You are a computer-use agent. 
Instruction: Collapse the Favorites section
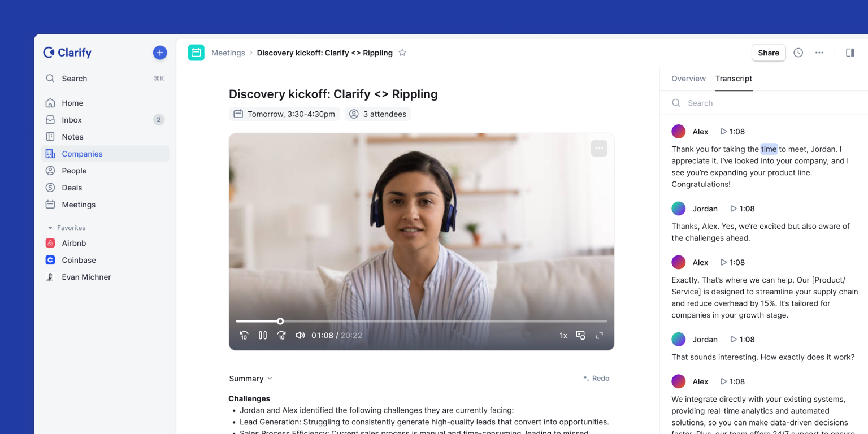(66, 228)
